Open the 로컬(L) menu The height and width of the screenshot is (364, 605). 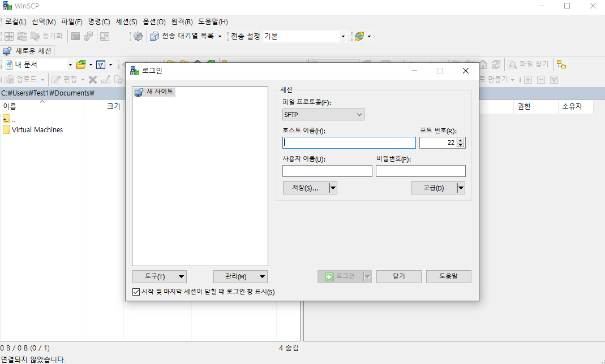[16, 22]
